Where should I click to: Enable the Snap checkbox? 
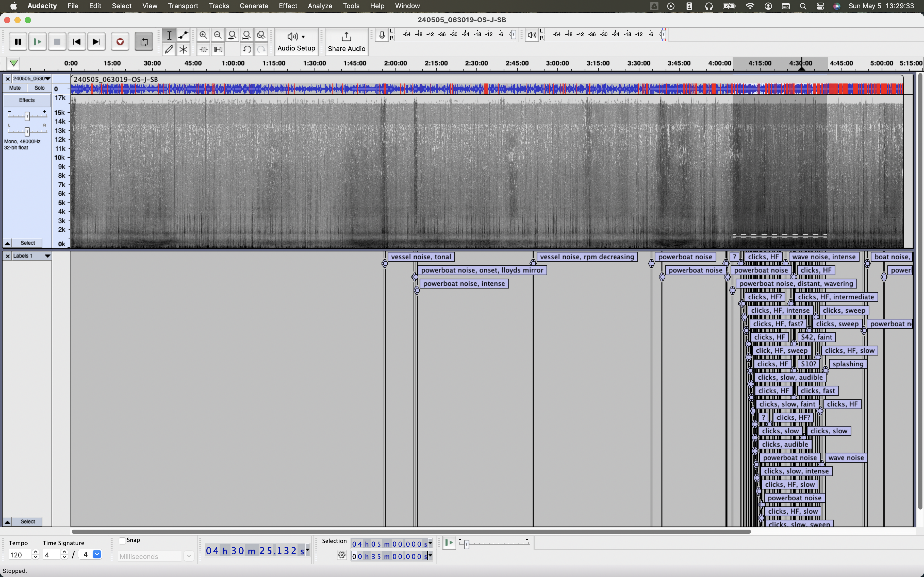click(x=122, y=540)
